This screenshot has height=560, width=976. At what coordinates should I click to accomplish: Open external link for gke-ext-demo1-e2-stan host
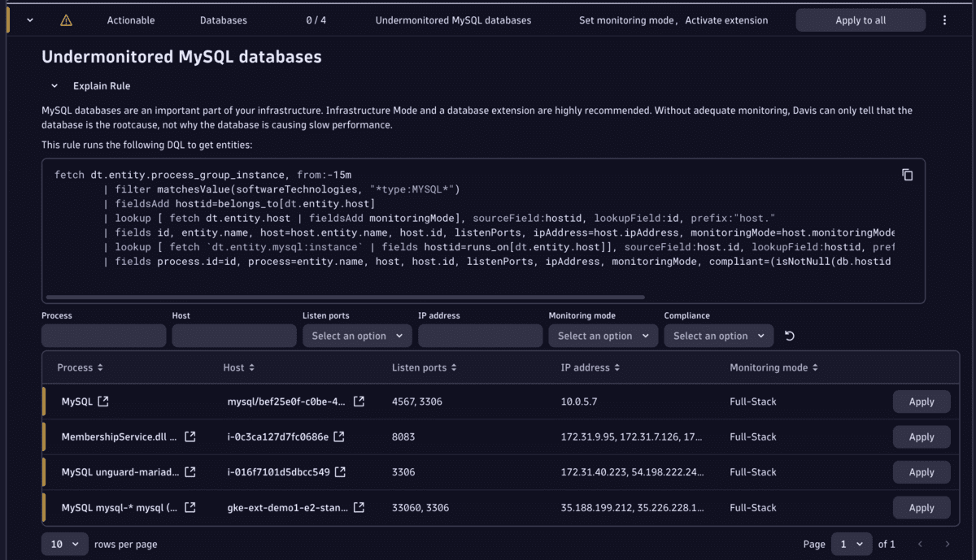click(x=361, y=507)
